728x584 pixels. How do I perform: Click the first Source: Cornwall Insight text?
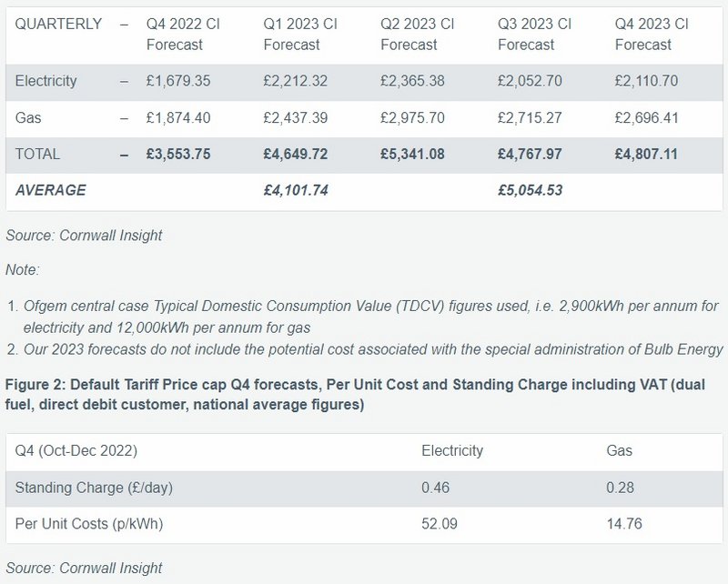[x=84, y=235]
